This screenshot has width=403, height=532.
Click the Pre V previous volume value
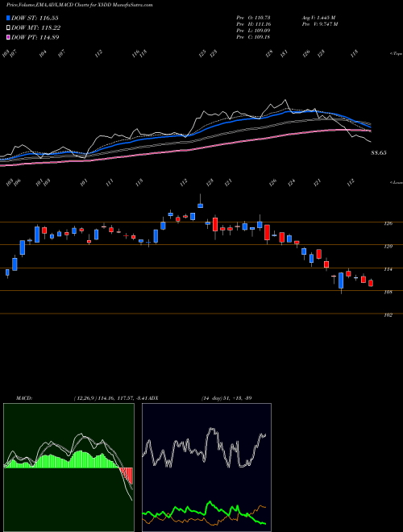[x=329, y=24]
